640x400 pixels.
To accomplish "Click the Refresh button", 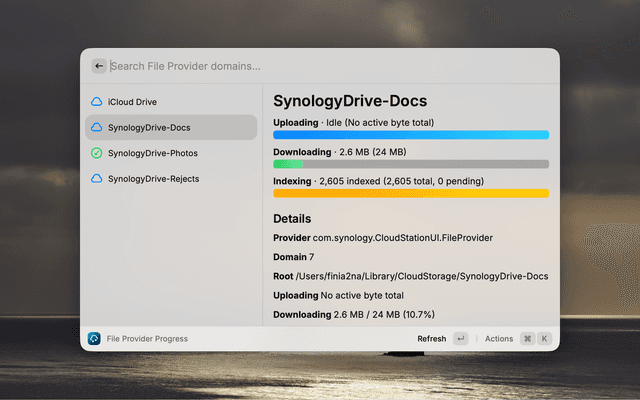I will (431, 339).
